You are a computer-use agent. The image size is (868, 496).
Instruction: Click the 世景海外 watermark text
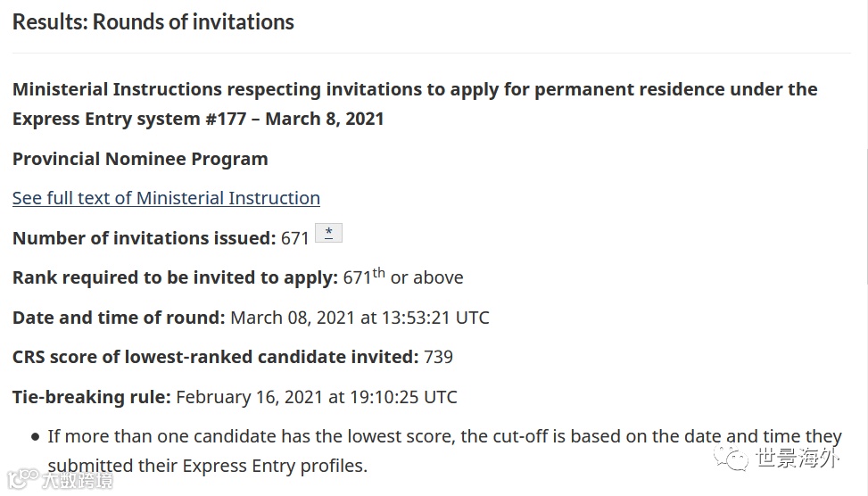(798, 458)
